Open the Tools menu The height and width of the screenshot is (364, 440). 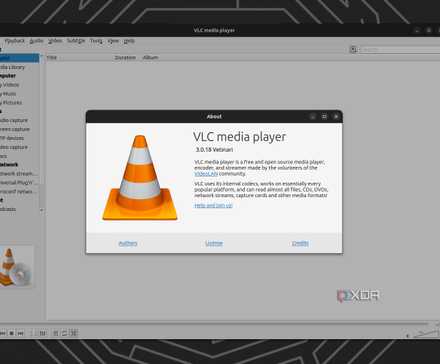(x=96, y=41)
